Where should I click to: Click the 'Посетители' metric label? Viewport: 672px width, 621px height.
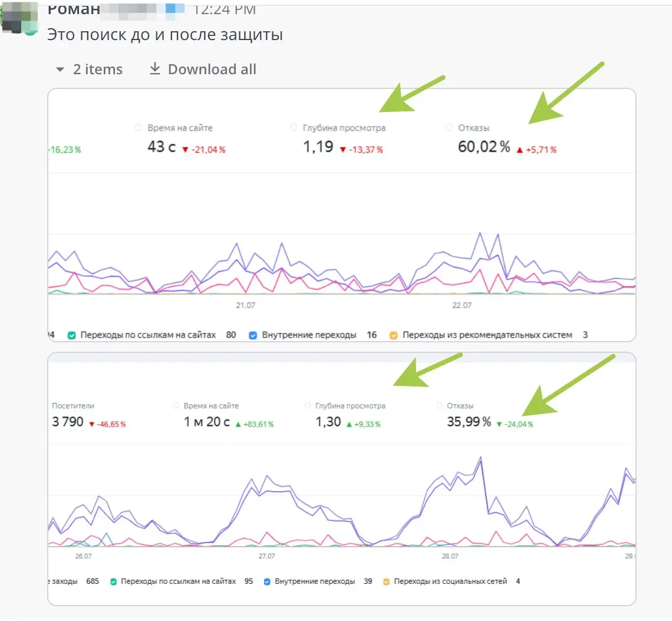[73, 405]
